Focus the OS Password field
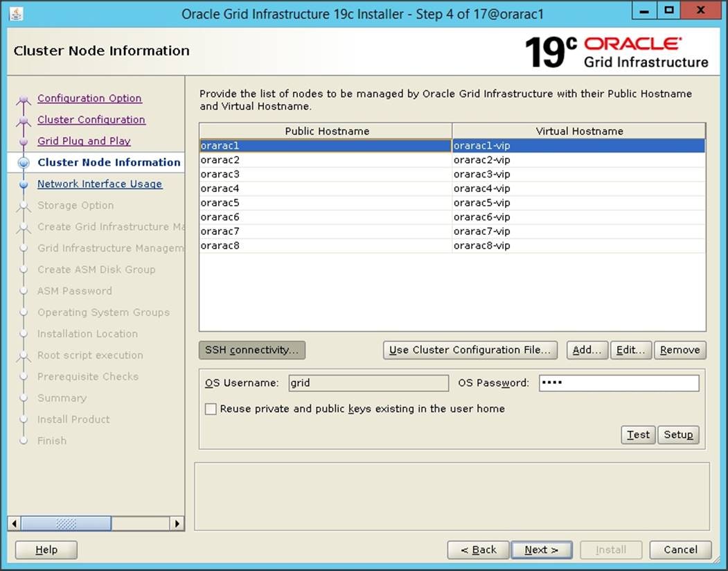 click(619, 383)
